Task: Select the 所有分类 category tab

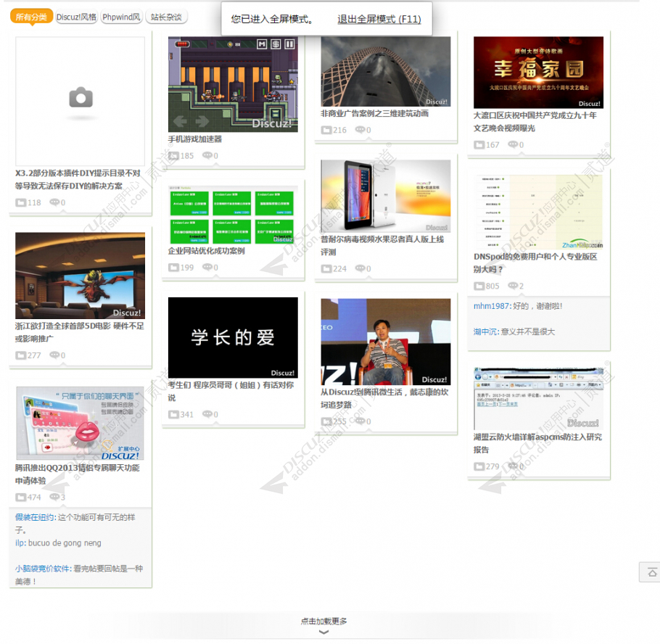Action: (x=31, y=17)
